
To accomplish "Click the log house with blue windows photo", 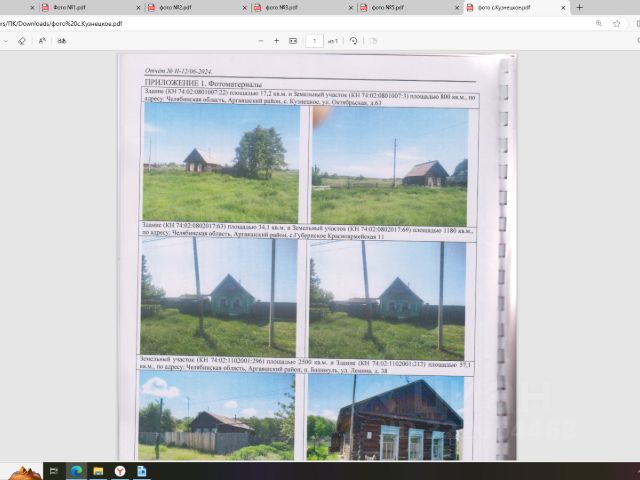I will (x=385, y=418).
